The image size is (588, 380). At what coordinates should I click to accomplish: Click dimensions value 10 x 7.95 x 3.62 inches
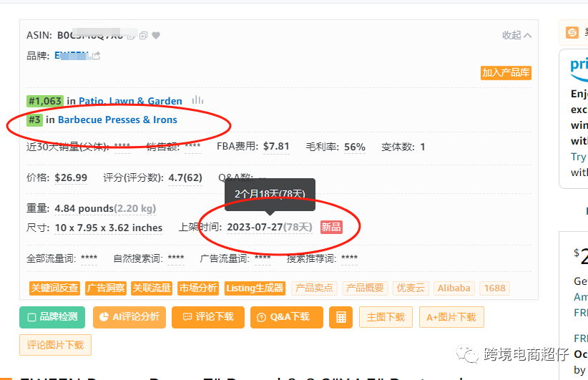coord(109,228)
